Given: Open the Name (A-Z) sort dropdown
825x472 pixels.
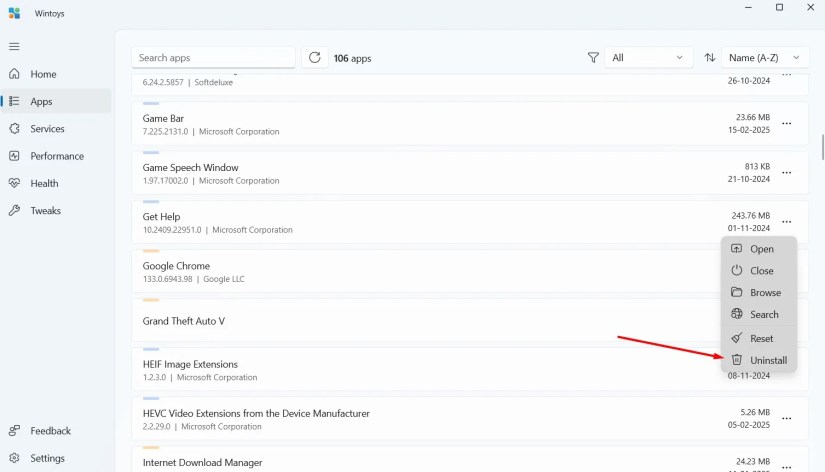Looking at the screenshot, I should pyautogui.click(x=764, y=58).
